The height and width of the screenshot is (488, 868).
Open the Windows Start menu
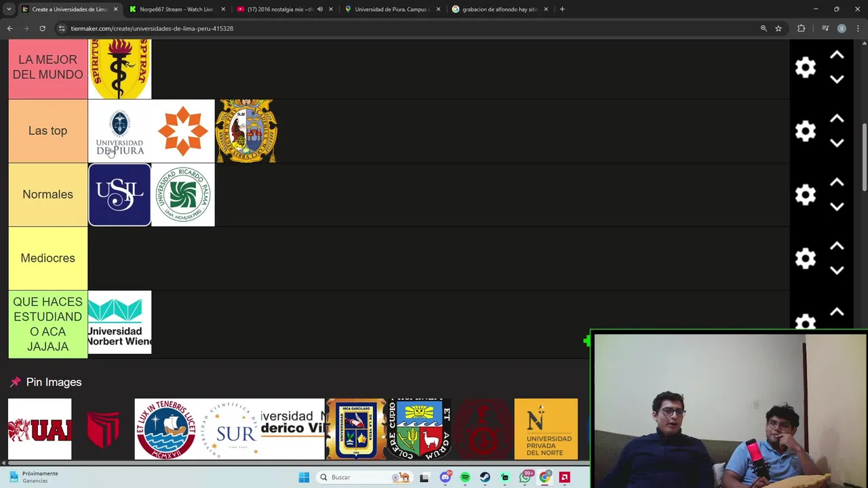pos(304,477)
